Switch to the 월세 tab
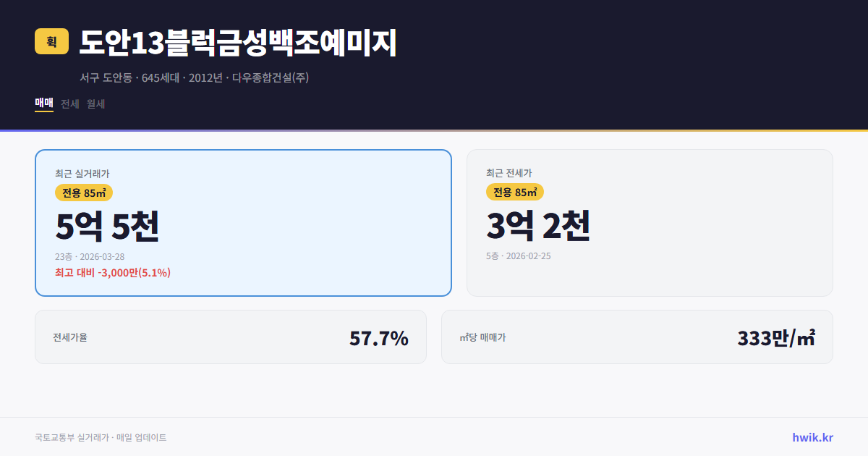 pyautogui.click(x=95, y=104)
